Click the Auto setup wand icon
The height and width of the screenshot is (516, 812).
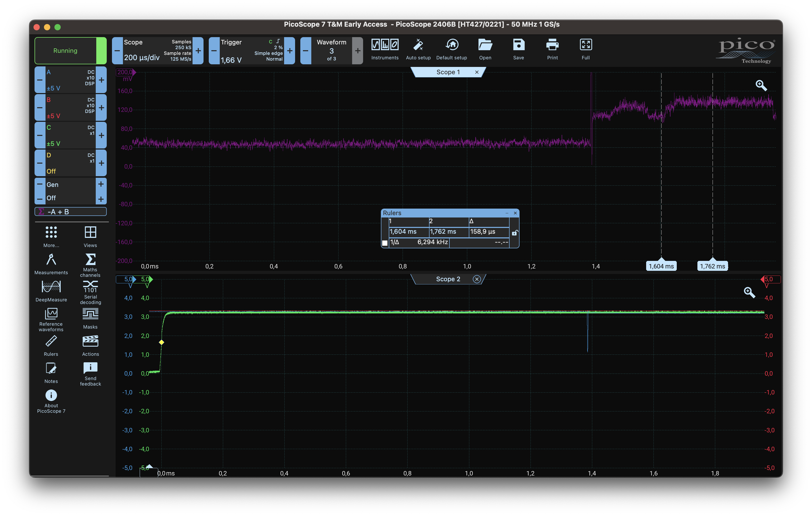click(x=418, y=45)
